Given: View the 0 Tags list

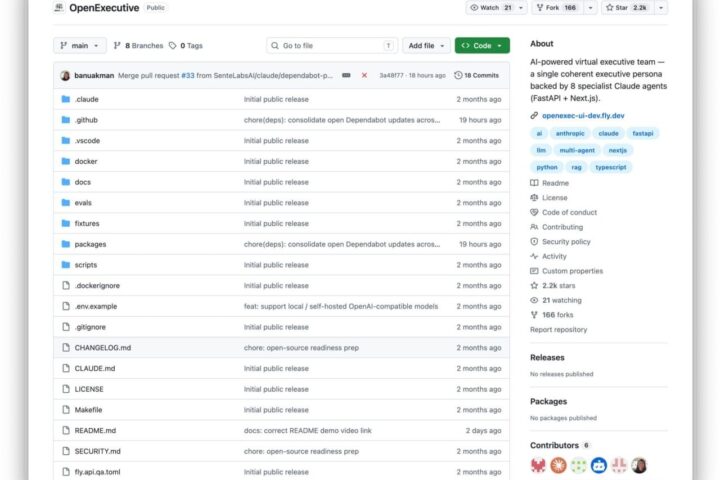Looking at the screenshot, I should tap(186, 45).
